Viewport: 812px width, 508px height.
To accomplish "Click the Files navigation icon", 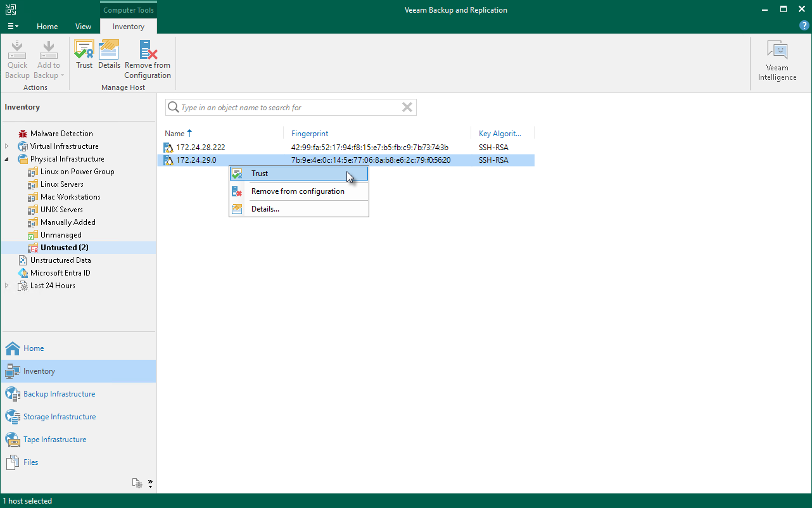I will tap(13, 462).
